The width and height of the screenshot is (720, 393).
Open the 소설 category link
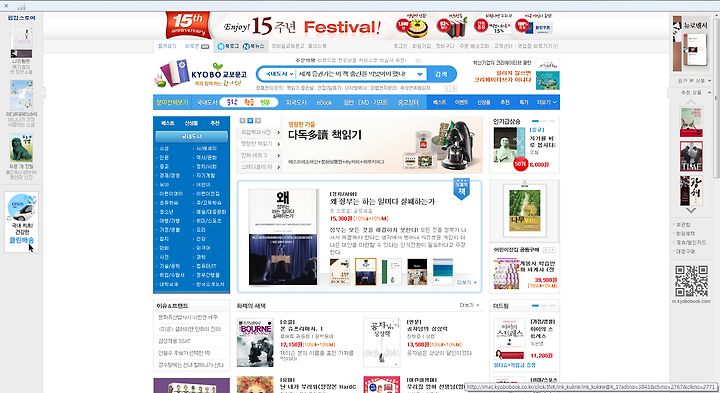(164, 148)
